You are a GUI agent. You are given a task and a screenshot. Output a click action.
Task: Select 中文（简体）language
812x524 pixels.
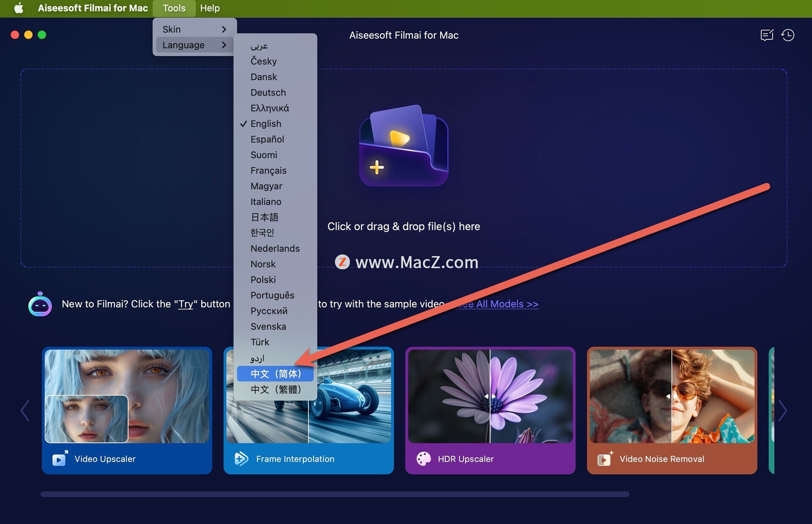pyautogui.click(x=275, y=374)
